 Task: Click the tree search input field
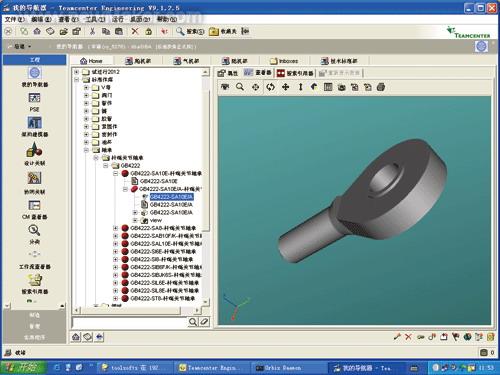click(130, 322)
